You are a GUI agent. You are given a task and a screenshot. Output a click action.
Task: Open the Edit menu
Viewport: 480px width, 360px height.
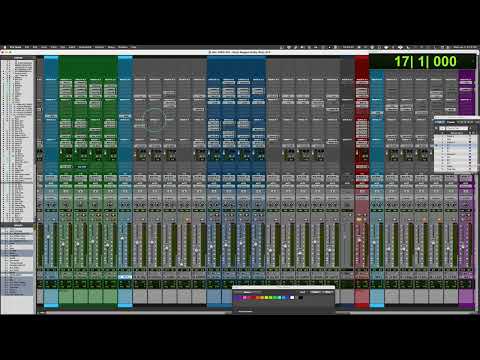pyautogui.click(x=35, y=47)
